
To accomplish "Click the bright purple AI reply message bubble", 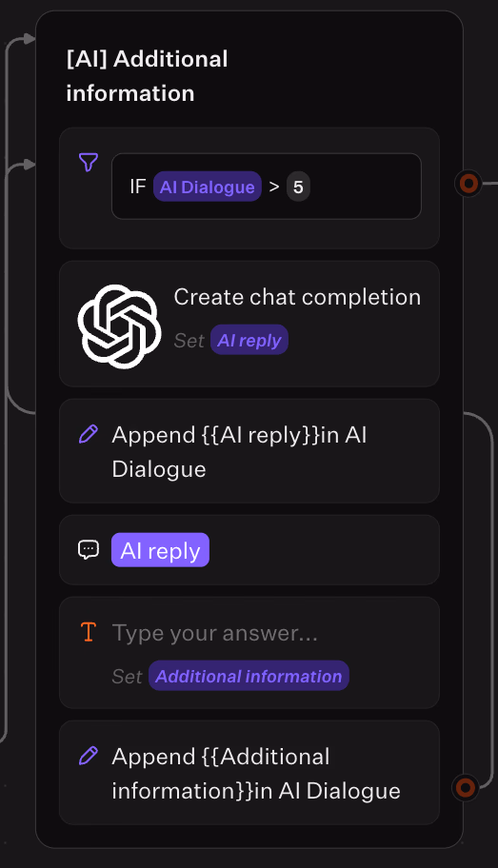I will [160, 550].
